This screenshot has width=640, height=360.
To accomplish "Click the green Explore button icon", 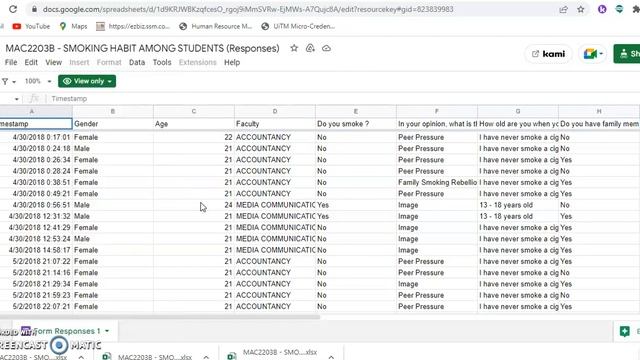I will 624,331.
